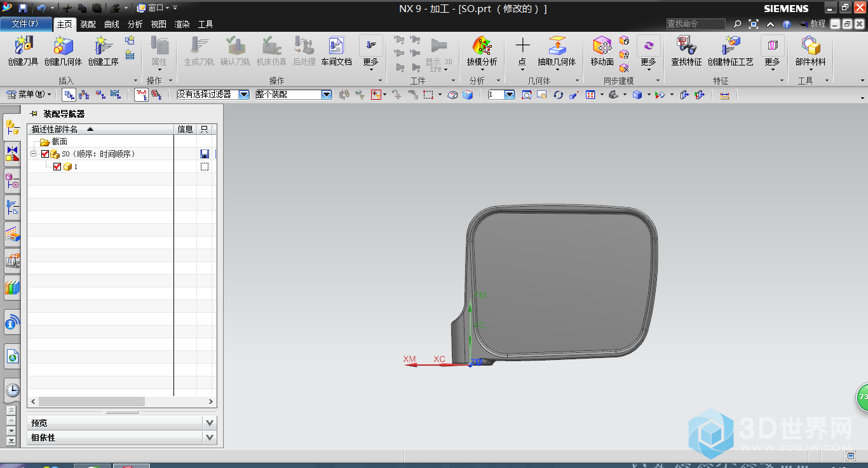Open the Part Navigator sidebar icon
868x468 pixels.
point(12,181)
